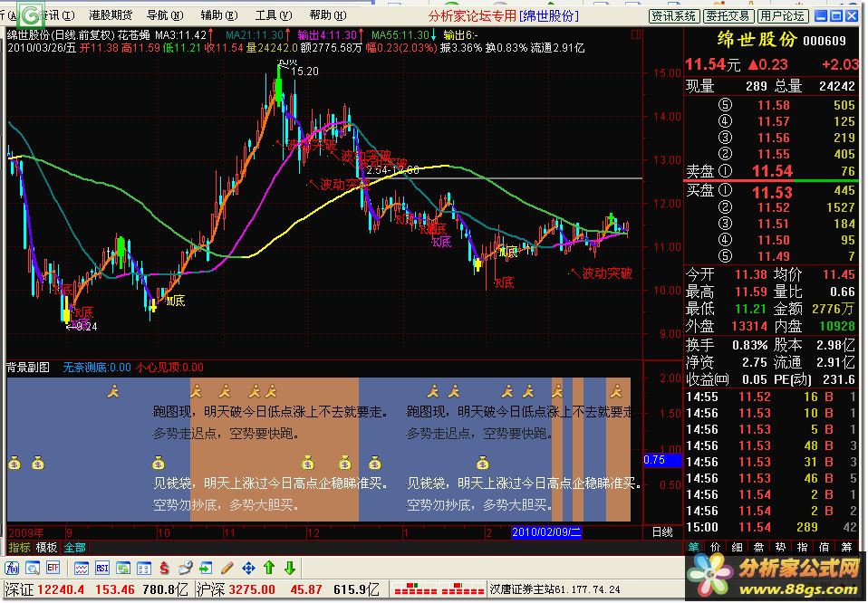Click the 15:00 last trade row
The width and height of the screenshot is (868, 603).
771,527
